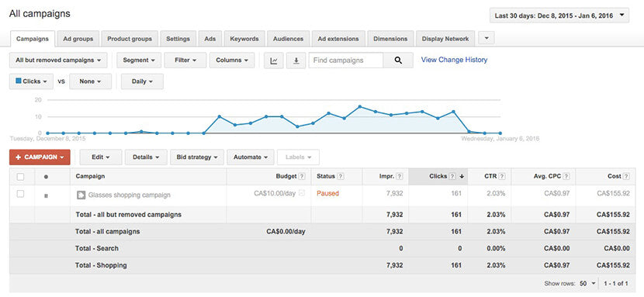Viewport: 644px width, 297px height.
Task: Click the CTR column header
Action: (x=490, y=176)
